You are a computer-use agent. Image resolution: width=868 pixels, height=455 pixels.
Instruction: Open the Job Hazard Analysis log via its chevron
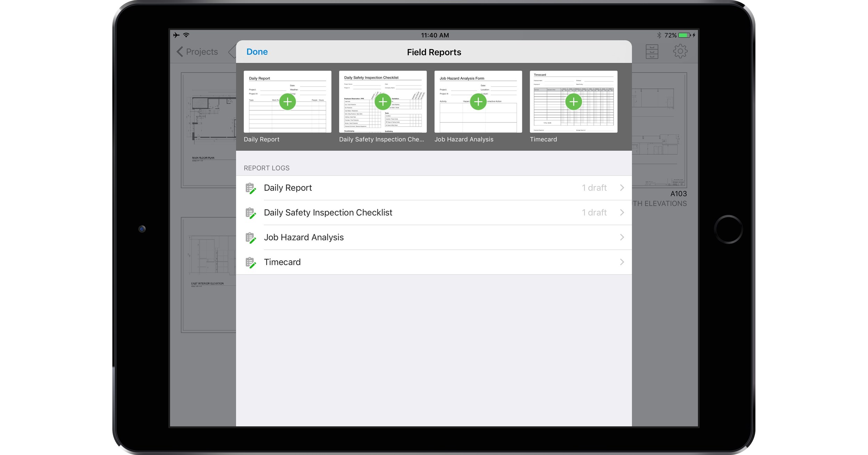point(622,237)
